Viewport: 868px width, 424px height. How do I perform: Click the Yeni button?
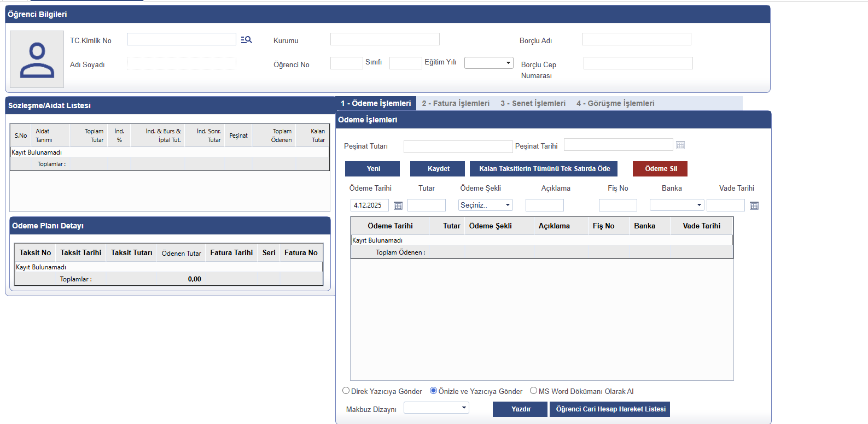click(372, 169)
